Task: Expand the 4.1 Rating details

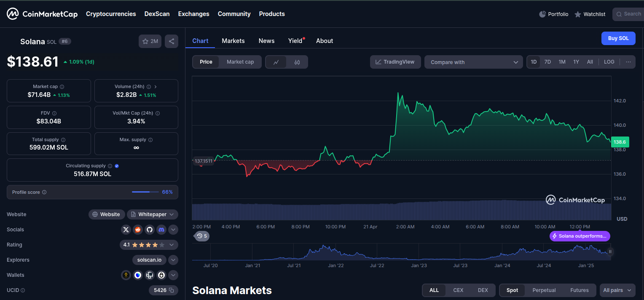Action: tap(149, 245)
